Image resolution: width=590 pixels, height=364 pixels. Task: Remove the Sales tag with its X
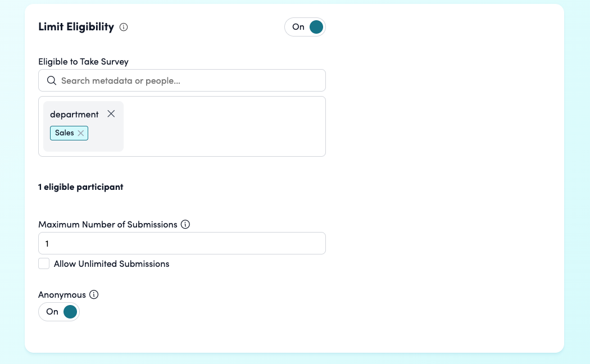pyautogui.click(x=81, y=133)
